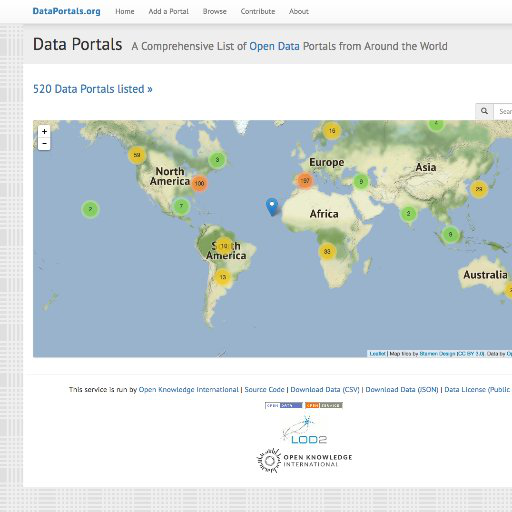
Task: Open the green 2 cluster in the Pacific Ocean
Action: click(x=90, y=209)
